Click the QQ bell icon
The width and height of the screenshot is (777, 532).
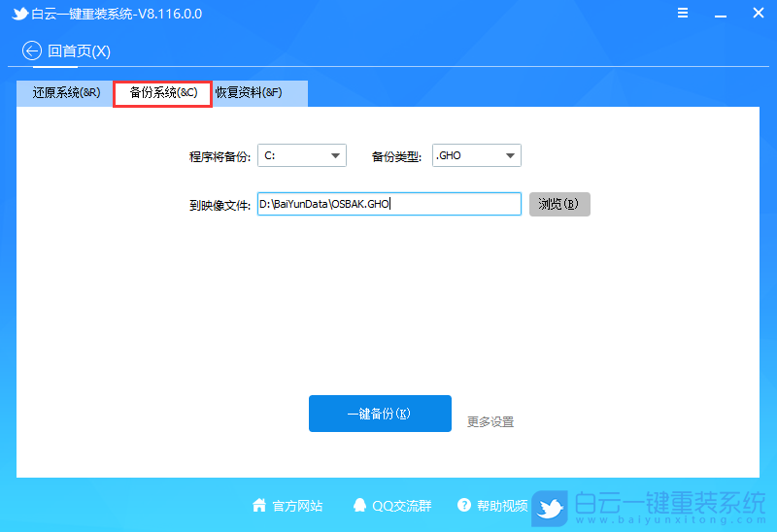click(359, 505)
